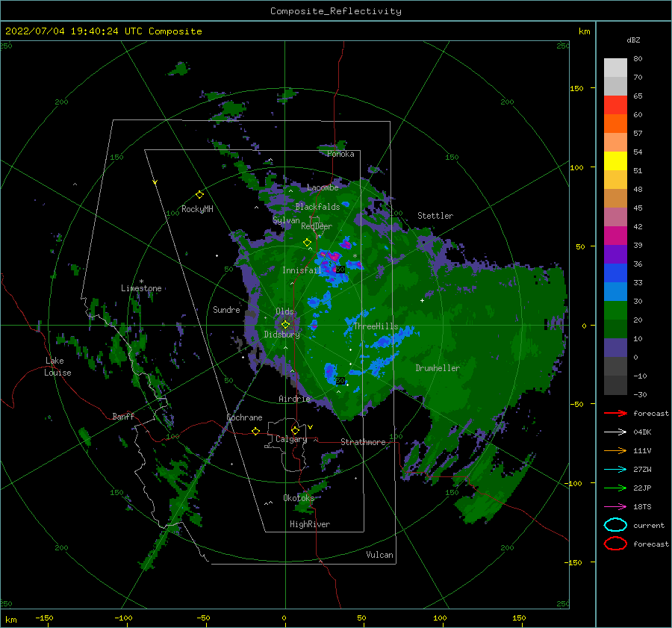The width and height of the screenshot is (672, 628).
Task: Click the Composite_Reflectivity title text
Action: (336, 11)
